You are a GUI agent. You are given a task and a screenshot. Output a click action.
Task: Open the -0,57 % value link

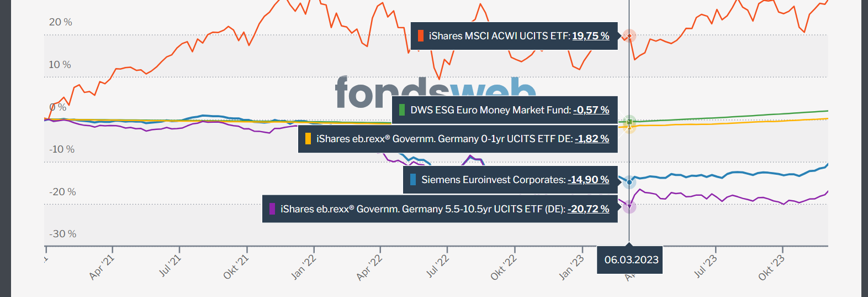point(591,110)
